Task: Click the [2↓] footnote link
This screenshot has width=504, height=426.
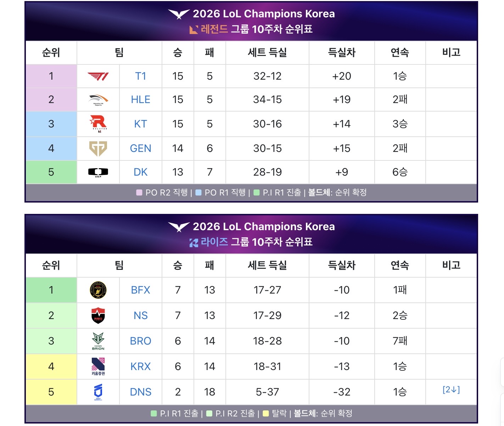Action: tap(451, 390)
